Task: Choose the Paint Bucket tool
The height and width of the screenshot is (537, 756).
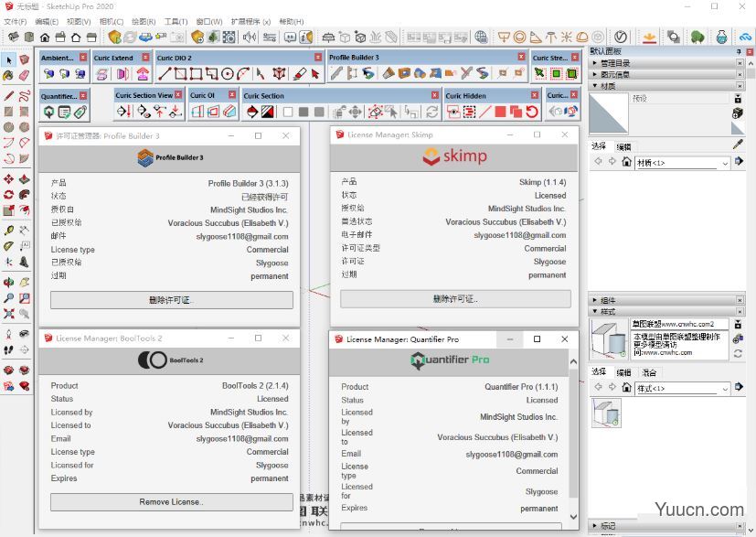Action: [x=8, y=76]
